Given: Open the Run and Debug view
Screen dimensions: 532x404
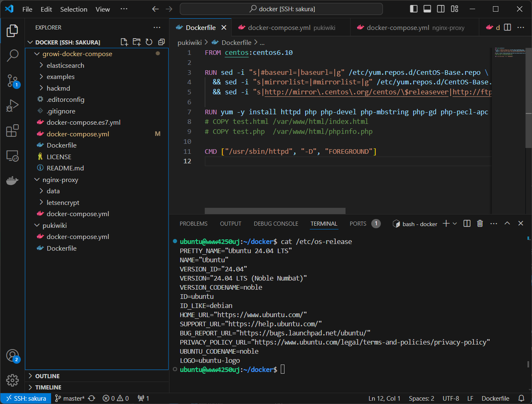Looking at the screenshot, I should [12, 106].
